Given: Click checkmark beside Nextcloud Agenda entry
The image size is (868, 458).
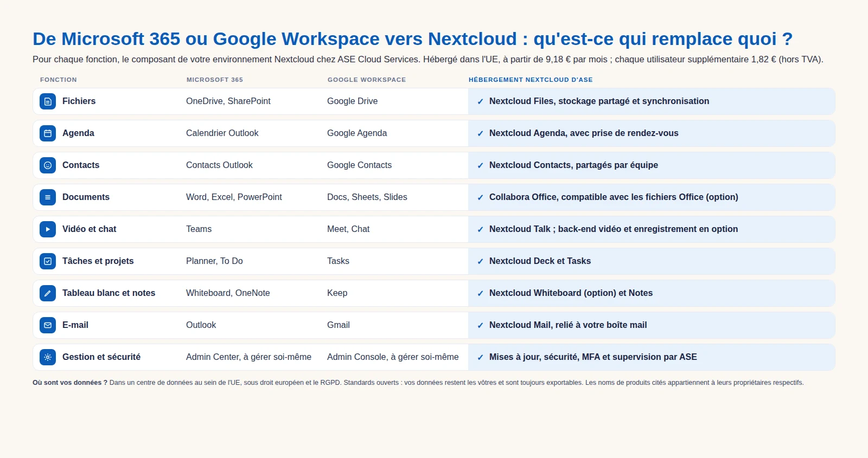Looking at the screenshot, I should point(480,133).
